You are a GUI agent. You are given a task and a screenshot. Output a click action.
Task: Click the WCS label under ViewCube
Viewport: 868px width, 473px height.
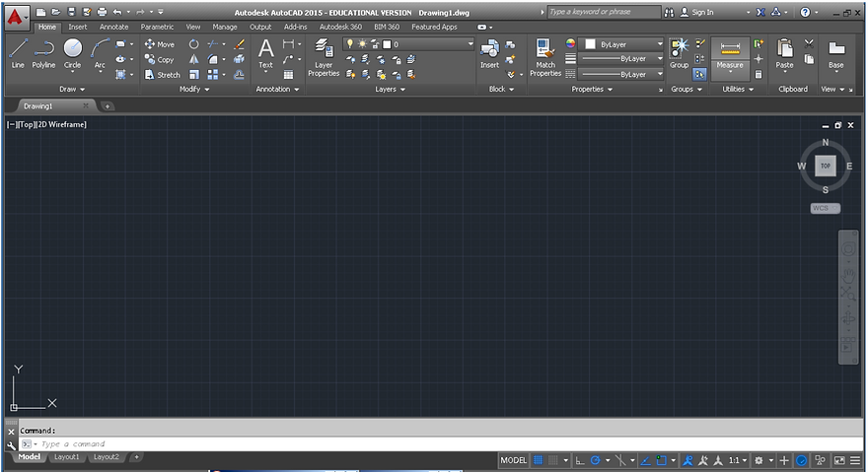click(x=825, y=208)
